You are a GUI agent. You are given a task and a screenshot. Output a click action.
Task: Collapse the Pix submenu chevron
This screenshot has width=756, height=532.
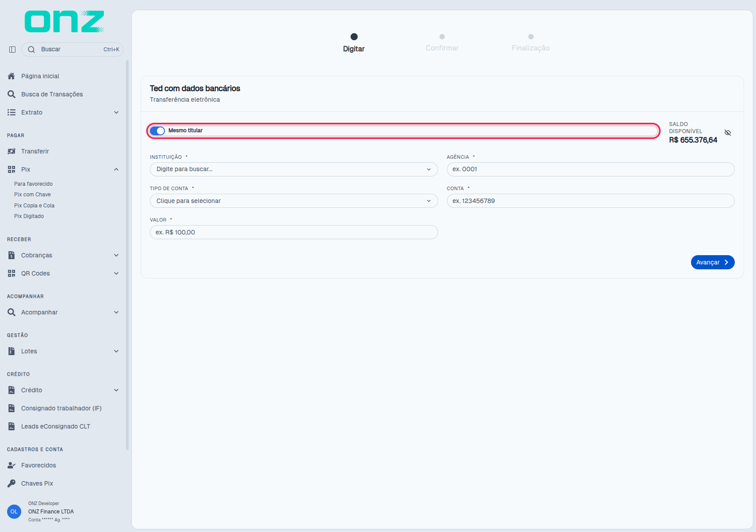click(116, 169)
